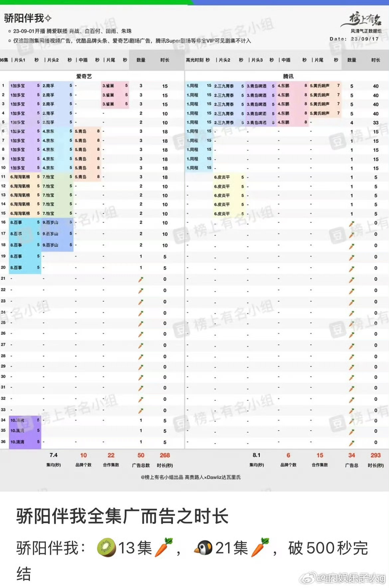Click the 品牌个数 label under 6
This screenshot has height=588, width=389.
288,465
